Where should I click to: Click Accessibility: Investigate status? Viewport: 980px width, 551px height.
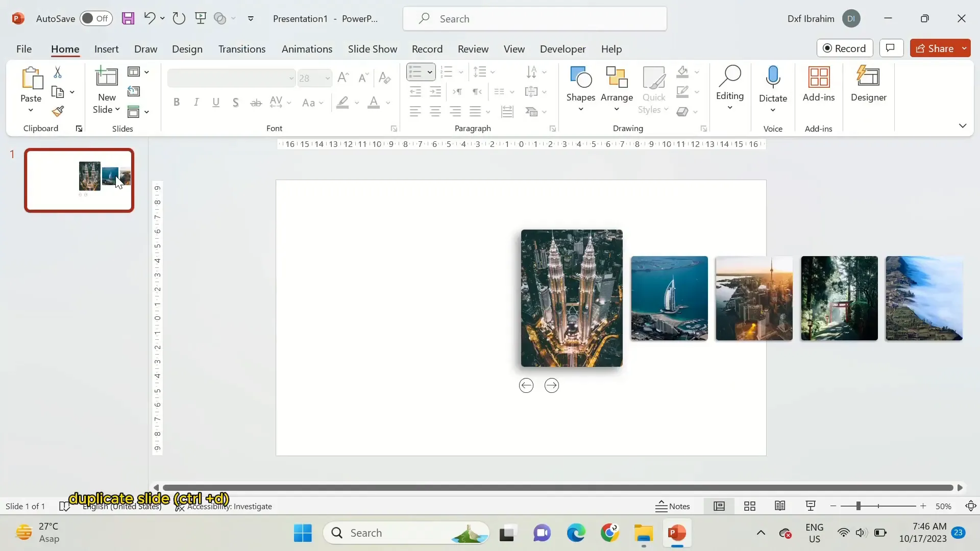tap(224, 506)
